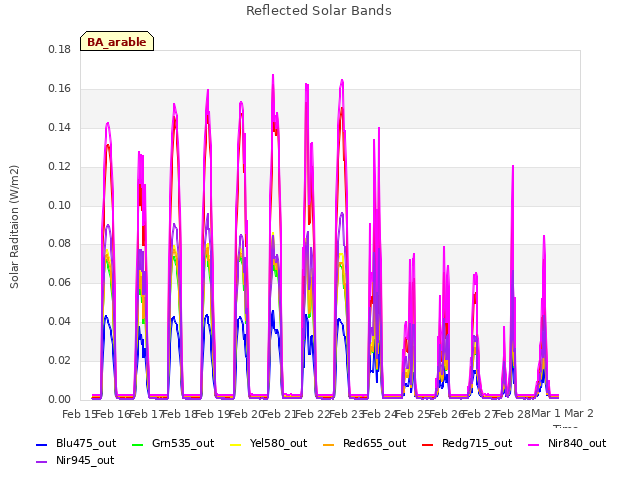
Task: Click the 0.06 y-axis tick label
Action: coord(60,282)
